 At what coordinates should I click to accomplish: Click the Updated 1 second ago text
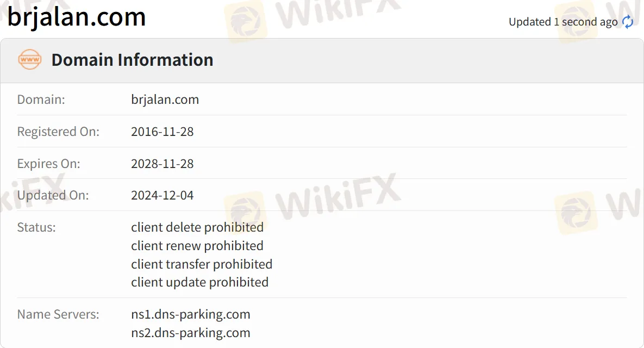point(562,22)
